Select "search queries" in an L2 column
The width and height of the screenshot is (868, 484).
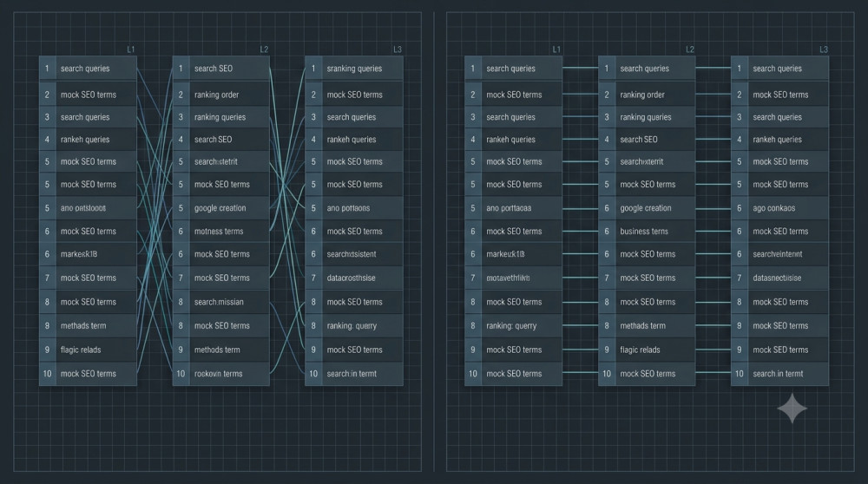647,69
